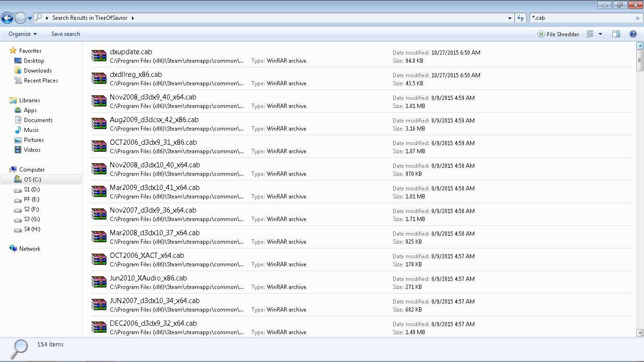The width and height of the screenshot is (644, 362).
Task: Select OS (C:) drive in Computer
Action: (33, 180)
